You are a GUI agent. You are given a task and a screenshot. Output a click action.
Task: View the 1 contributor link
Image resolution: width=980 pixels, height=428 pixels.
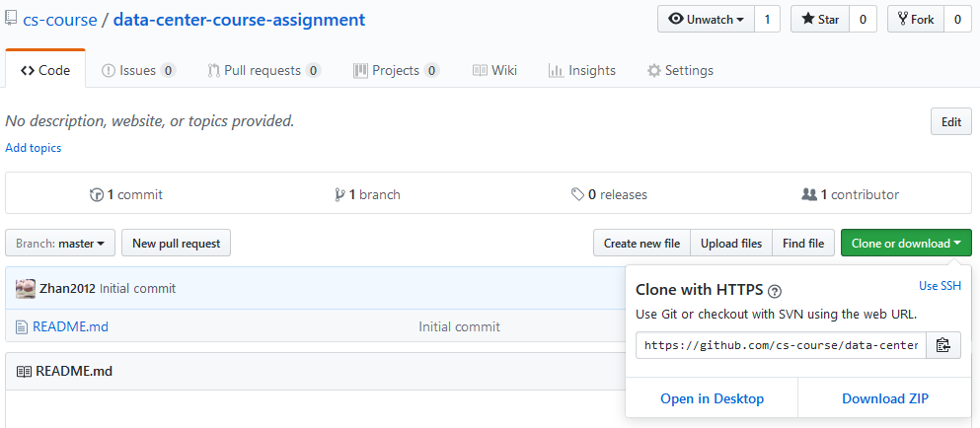point(850,194)
